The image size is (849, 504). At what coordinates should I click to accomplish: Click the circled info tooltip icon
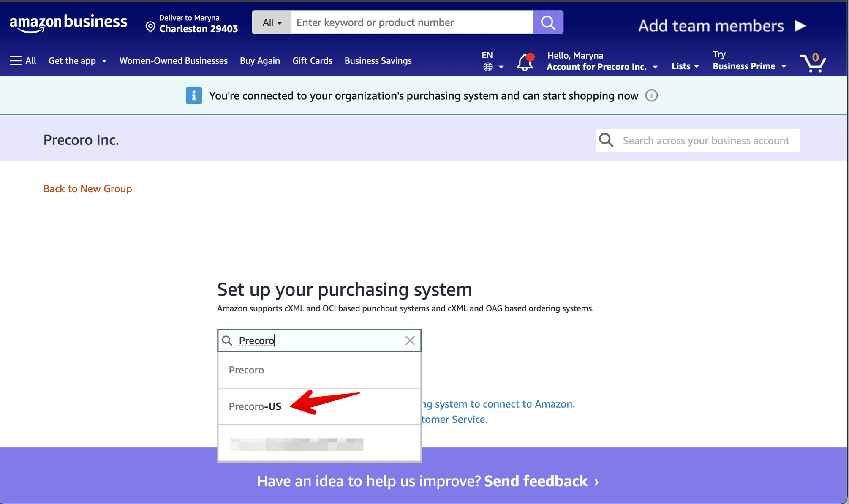[x=651, y=95]
